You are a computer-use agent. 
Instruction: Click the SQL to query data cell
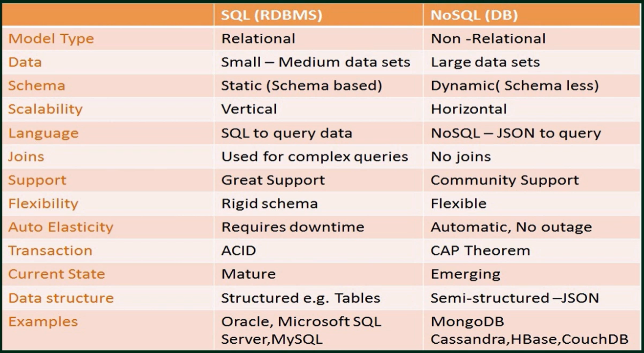point(287,133)
